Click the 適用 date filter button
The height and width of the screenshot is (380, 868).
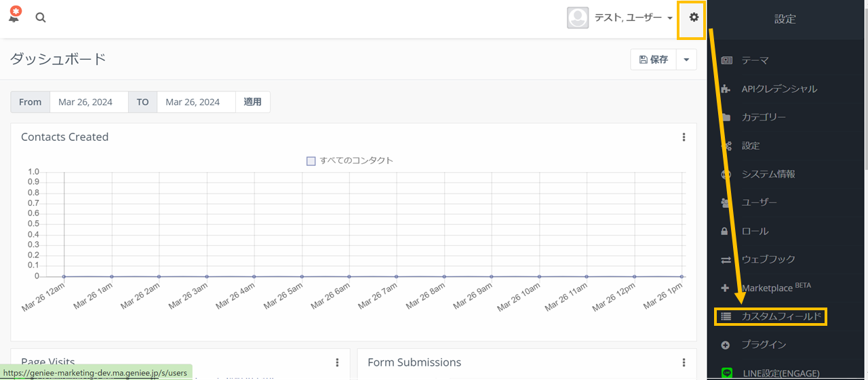252,102
